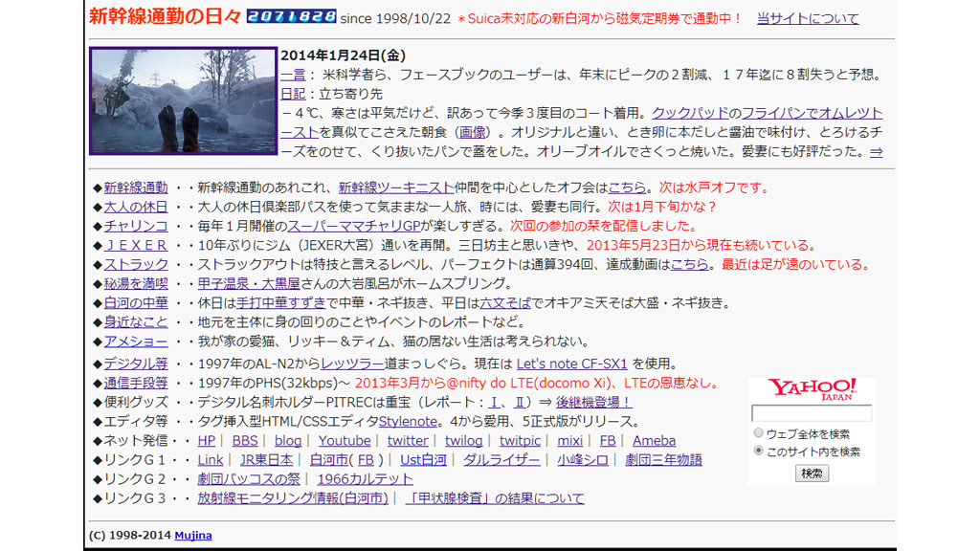Select the このサイト内を検索 radio button
Image resolution: width=980 pixels, height=551 pixels.
click(x=758, y=451)
